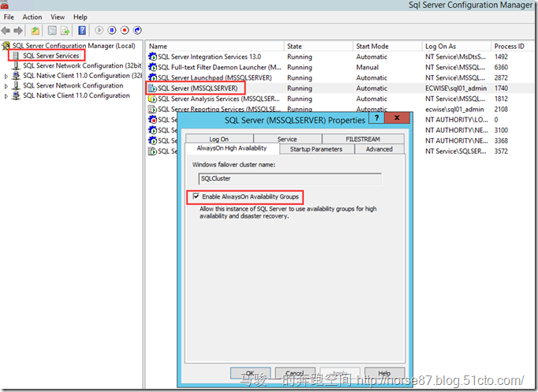Switch to the Advanced tab
This screenshot has height=392, width=538.
click(379, 149)
